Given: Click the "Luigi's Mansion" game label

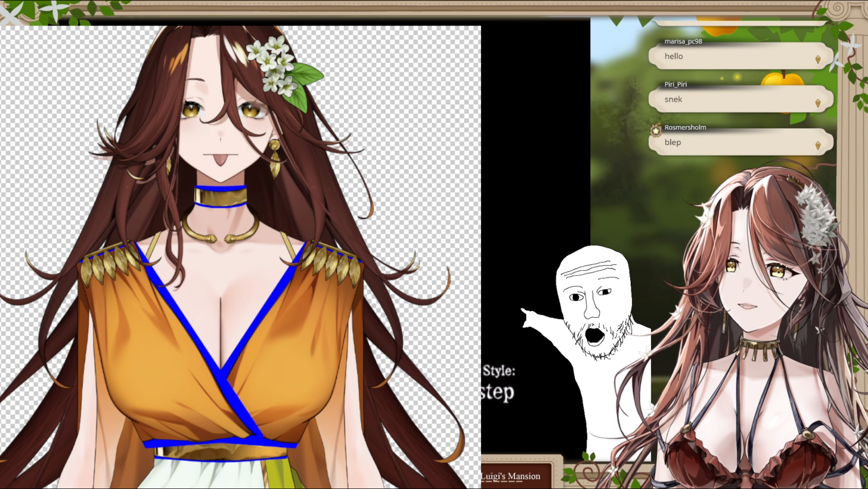Looking at the screenshot, I should click(x=510, y=476).
